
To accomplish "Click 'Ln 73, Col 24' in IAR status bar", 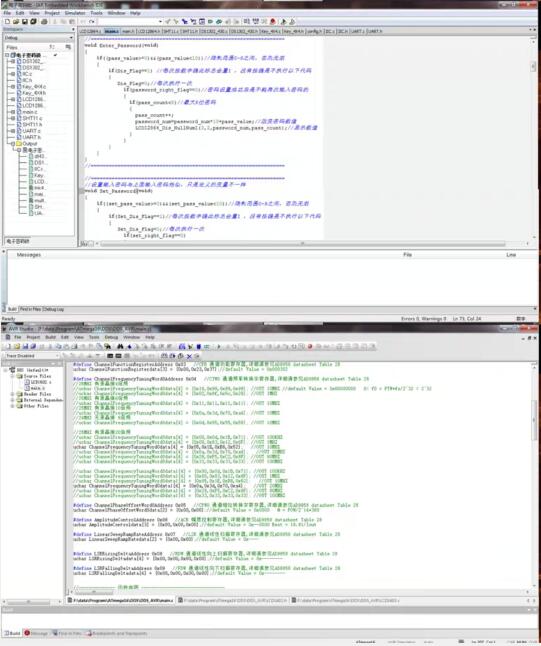I will (467, 319).
